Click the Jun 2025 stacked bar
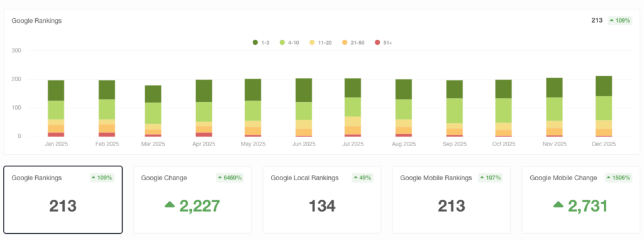 (x=304, y=108)
